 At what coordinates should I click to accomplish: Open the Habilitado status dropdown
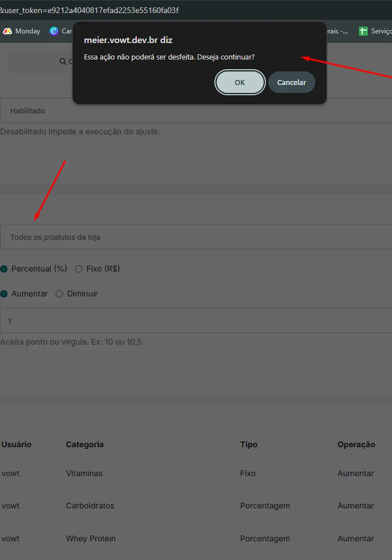tap(196, 111)
